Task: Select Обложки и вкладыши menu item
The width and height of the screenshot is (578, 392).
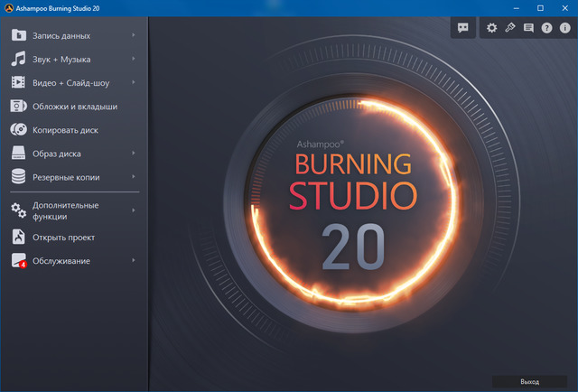Action: pyautogui.click(x=75, y=107)
